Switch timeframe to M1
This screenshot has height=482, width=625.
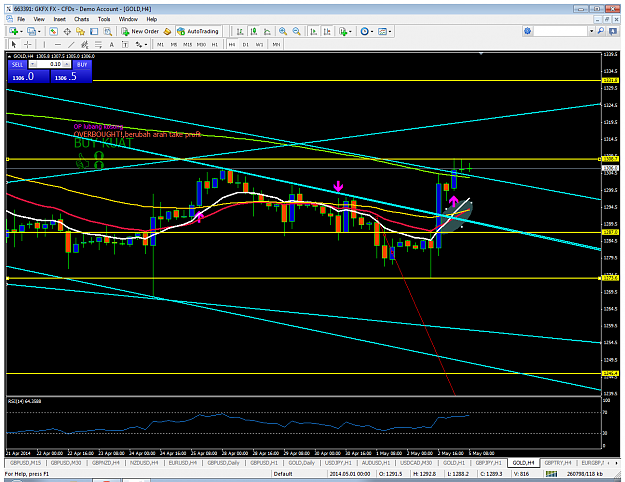point(160,44)
